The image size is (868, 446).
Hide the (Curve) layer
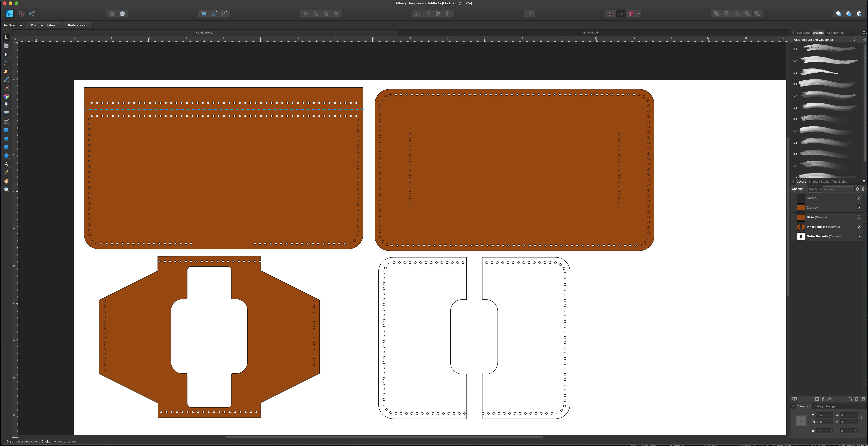pos(859,198)
